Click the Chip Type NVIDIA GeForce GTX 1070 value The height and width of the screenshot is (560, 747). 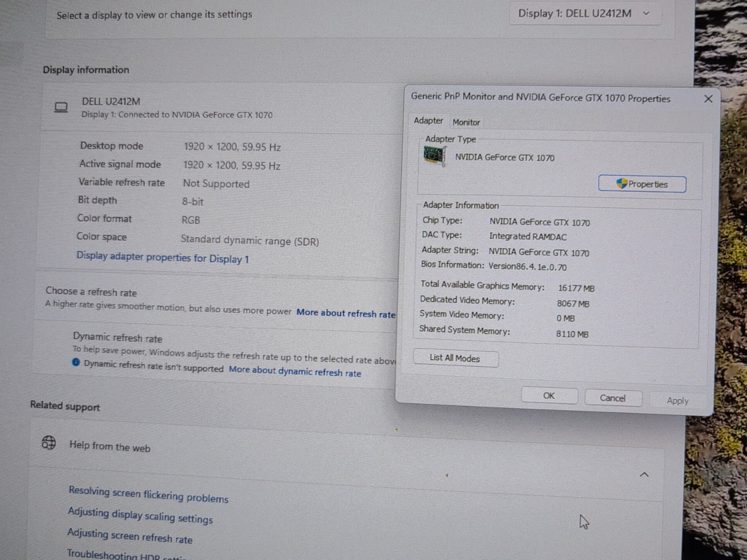[x=540, y=222]
